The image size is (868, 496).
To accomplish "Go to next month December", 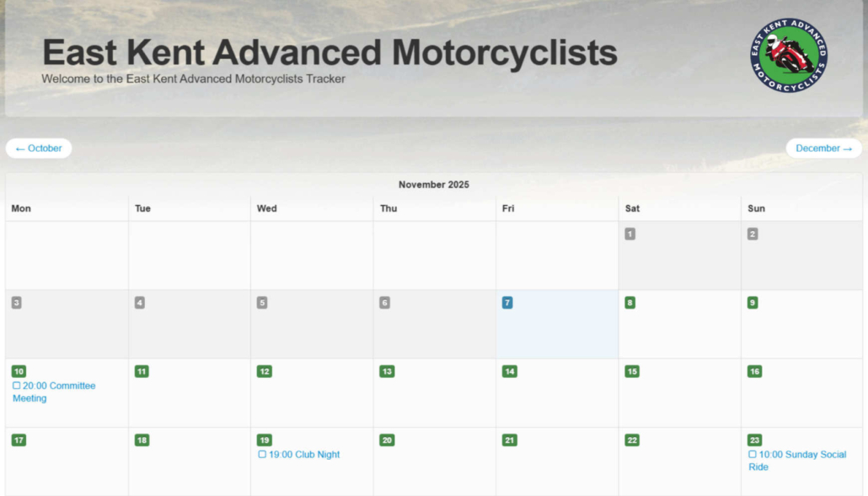I will click(x=823, y=148).
